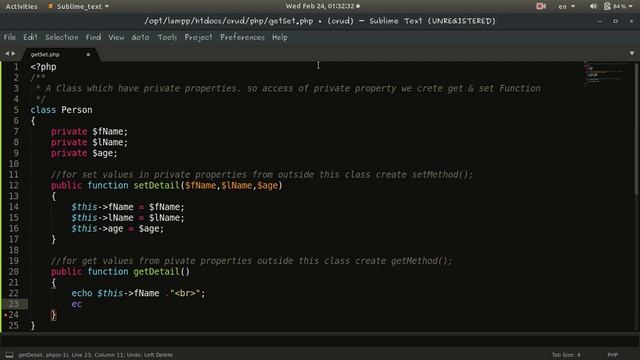Click the echo $this->fName line

[x=138, y=293]
